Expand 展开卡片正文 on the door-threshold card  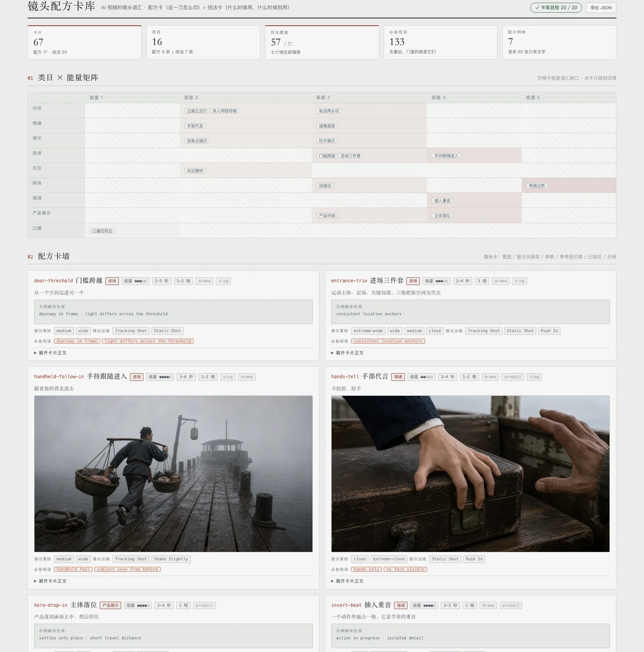tap(50, 353)
